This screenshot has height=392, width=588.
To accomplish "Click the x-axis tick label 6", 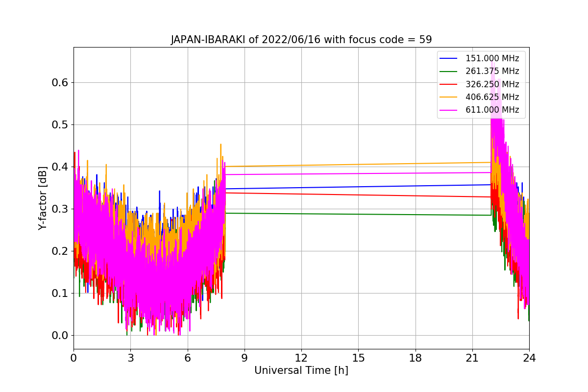I will tap(188, 358).
